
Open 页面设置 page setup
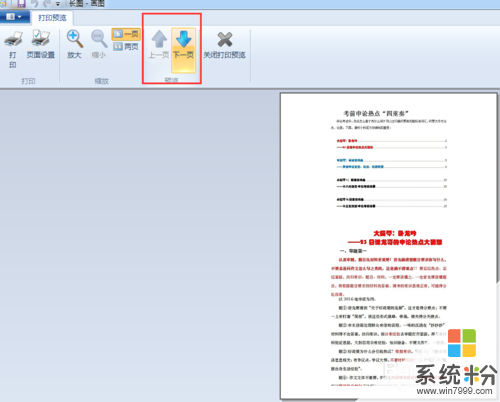click(41, 44)
